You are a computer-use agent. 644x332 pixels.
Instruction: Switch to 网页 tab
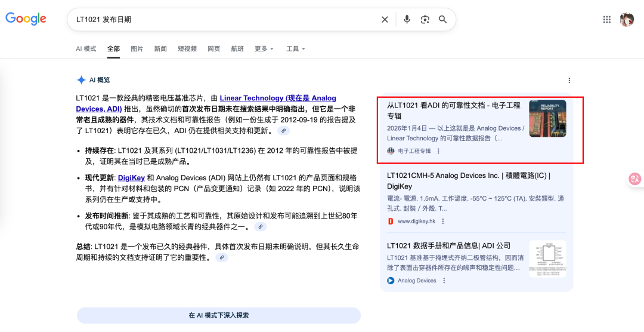(214, 48)
